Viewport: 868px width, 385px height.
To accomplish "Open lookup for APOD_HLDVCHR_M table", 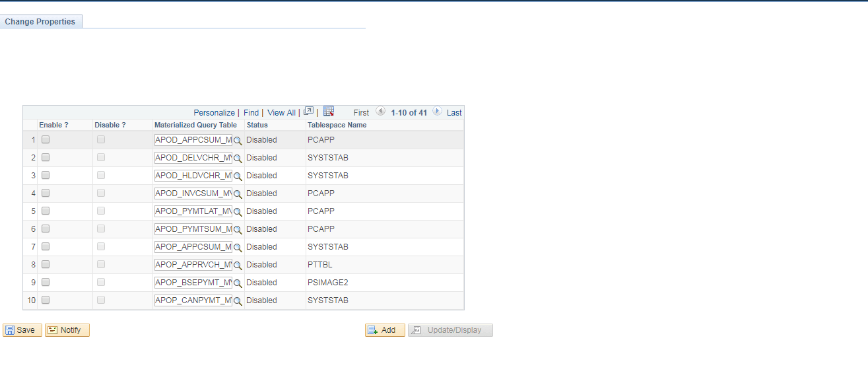I will [x=238, y=176].
